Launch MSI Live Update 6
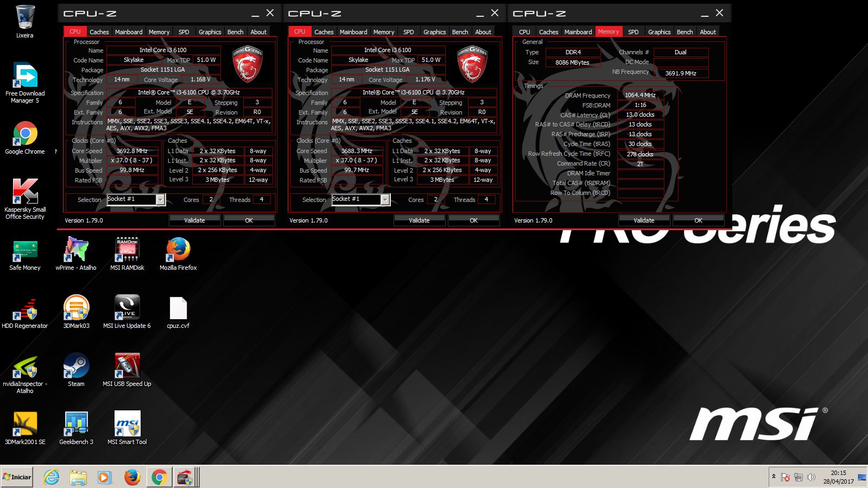868x488 pixels. [127, 312]
